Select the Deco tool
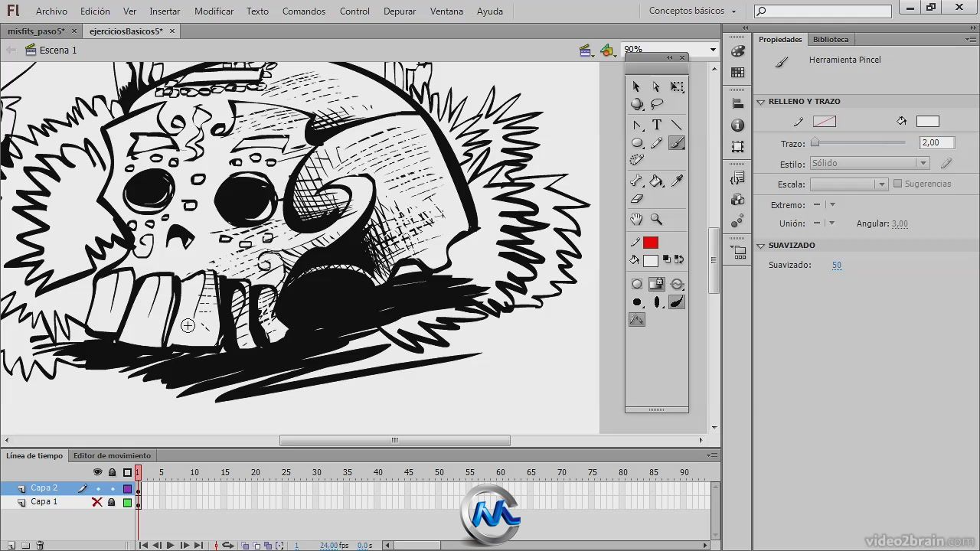 (636, 161)
